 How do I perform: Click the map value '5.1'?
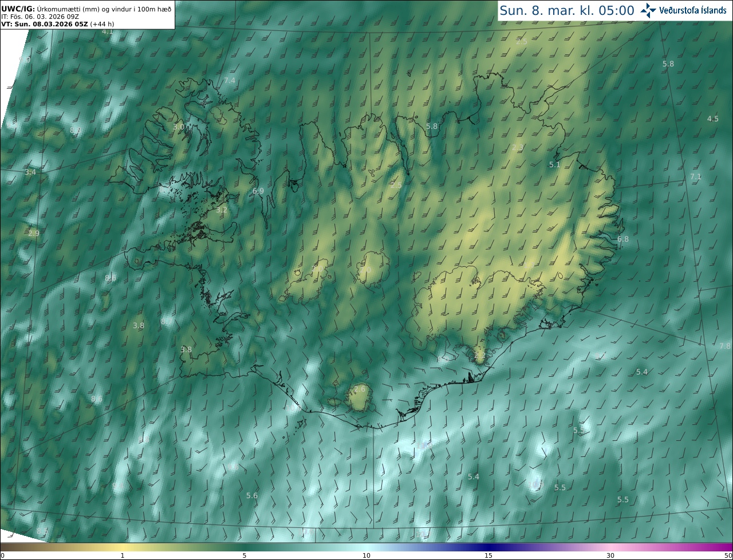[x=554, y=165]
